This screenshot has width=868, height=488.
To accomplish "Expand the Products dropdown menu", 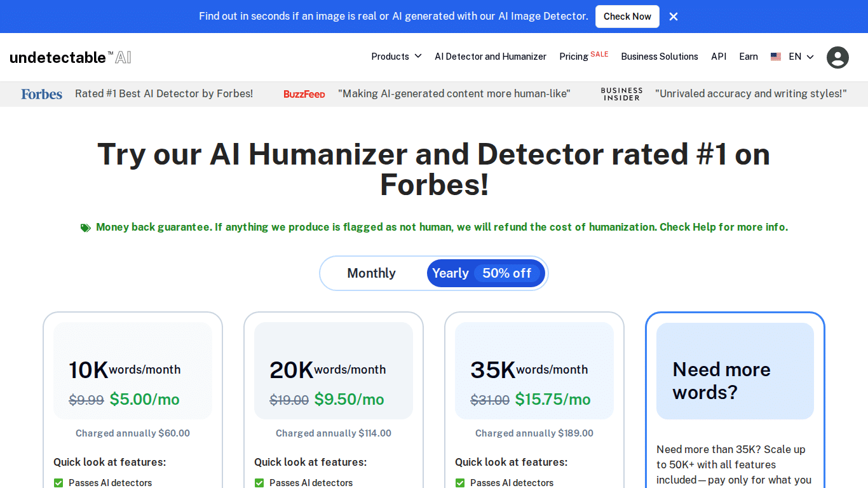I will coord(397,57).
